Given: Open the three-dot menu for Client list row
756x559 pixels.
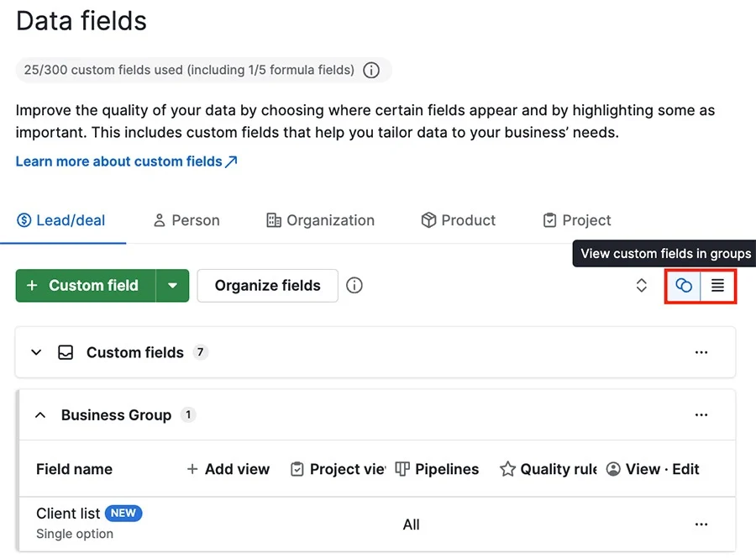Looking at the screenshot, I should (x=701, y=525).
